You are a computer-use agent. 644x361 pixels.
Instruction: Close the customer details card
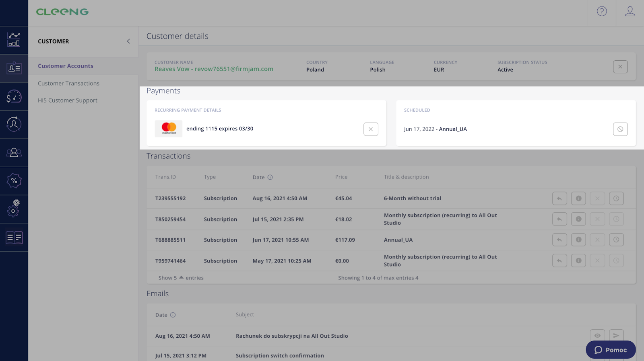(620, 67)
